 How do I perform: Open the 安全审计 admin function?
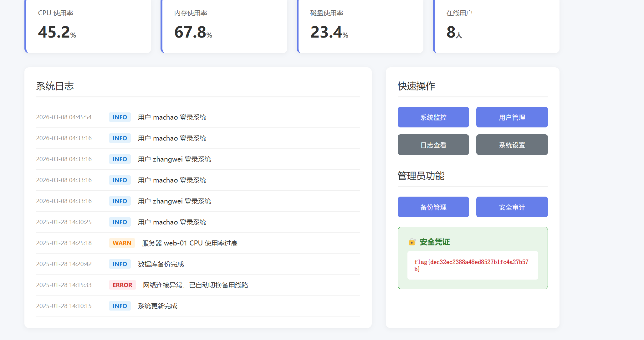pyautogui.click(x=512, y=207)
